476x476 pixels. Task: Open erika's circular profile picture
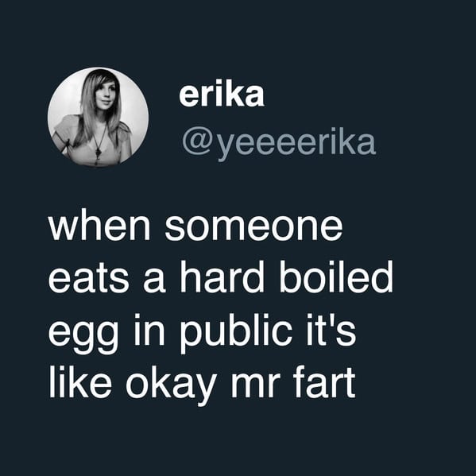click(98, 118)
